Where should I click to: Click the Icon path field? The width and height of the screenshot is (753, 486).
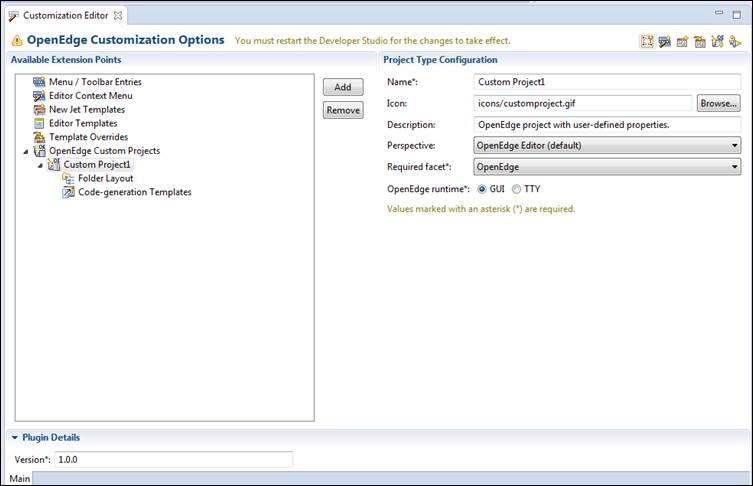[583, 103]
